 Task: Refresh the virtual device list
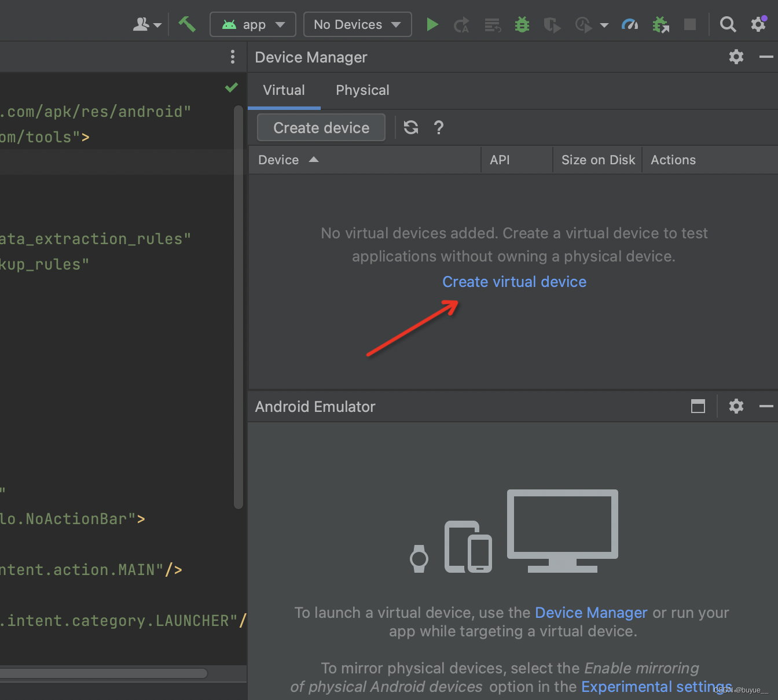pos(411,127)
